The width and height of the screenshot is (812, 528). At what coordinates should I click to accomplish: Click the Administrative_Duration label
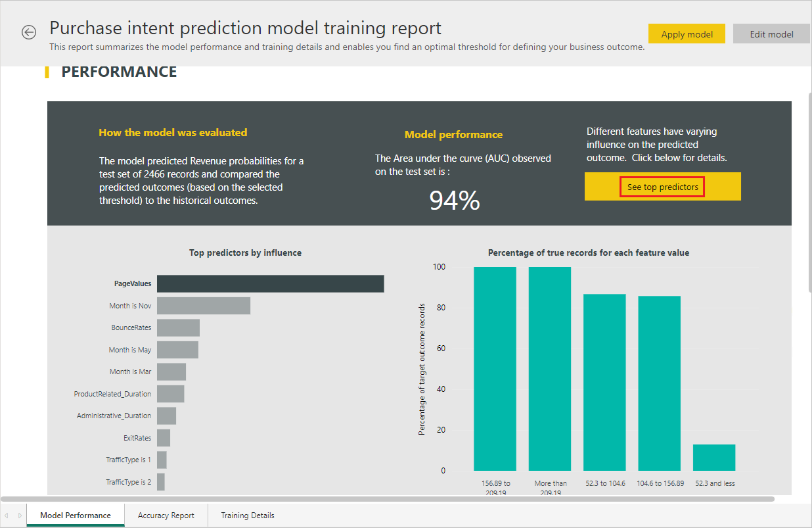tap(114, 416)
